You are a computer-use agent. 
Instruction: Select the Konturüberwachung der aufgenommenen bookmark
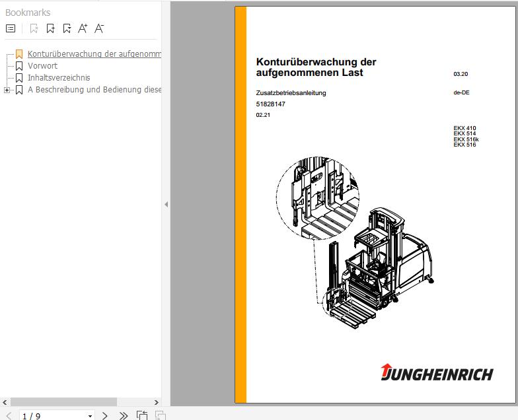click(94, 54)
